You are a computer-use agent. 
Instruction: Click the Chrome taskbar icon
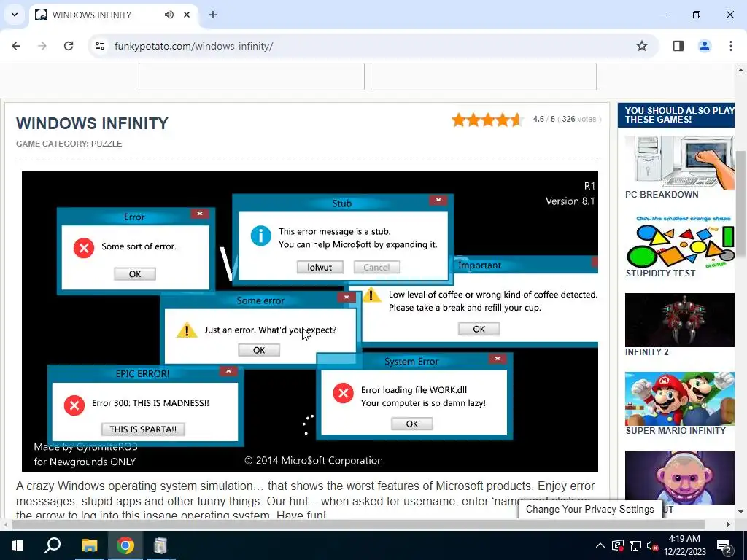(x=125, y=545)
